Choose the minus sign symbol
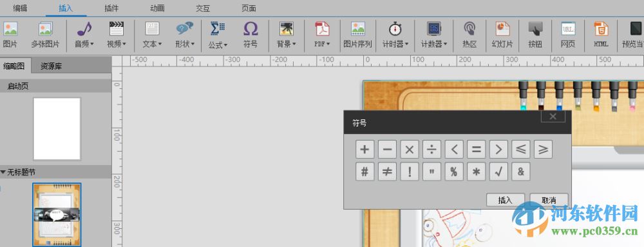This screenshot has height=247, width=644. pos(387,150)
